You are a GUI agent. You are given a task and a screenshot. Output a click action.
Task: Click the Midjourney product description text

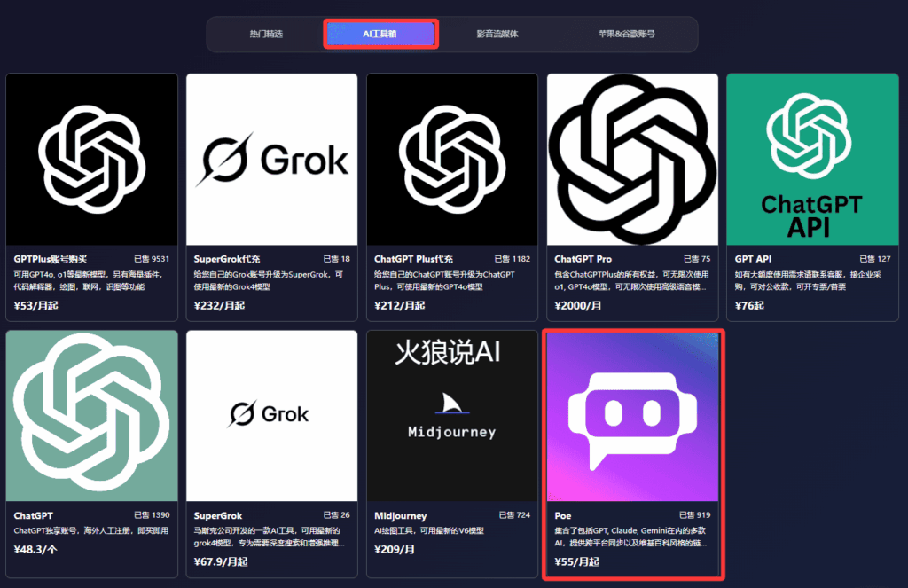pyautogui.click(x=430, y=530)
